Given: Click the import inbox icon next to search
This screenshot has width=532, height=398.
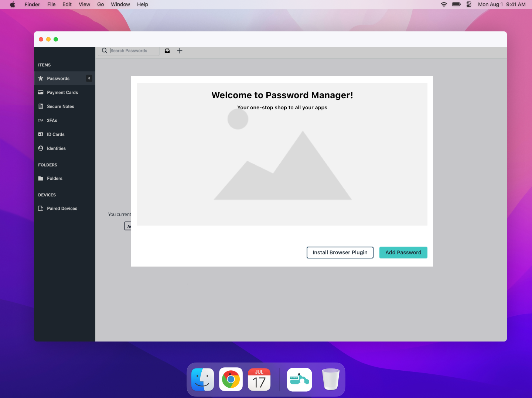Looking at the screenshot, I should pos(167,51).
